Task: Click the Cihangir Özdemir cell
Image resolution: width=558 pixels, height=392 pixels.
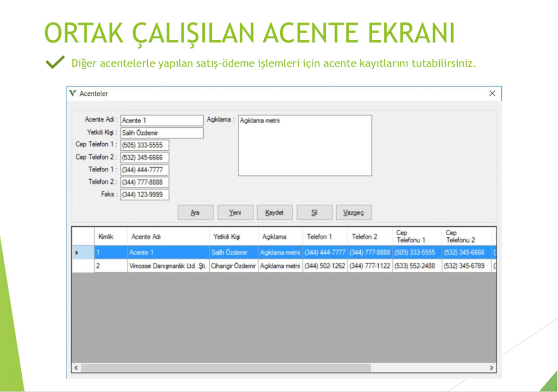Action: tap(234, 266)
